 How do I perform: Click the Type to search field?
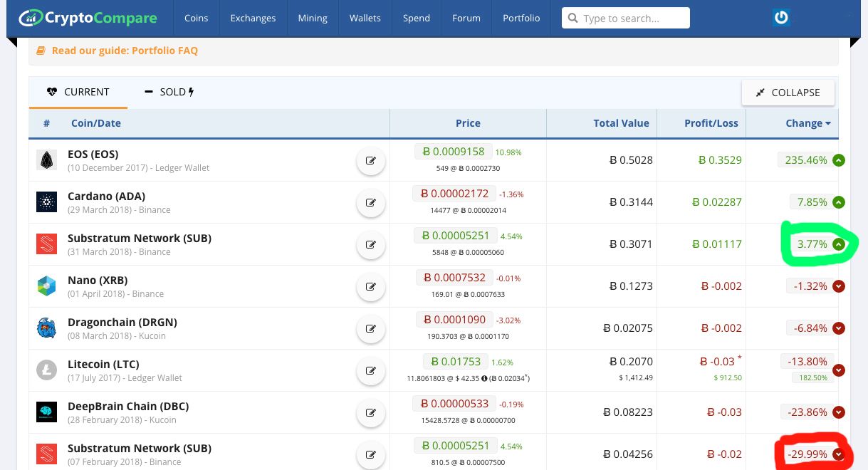[626, 18]
